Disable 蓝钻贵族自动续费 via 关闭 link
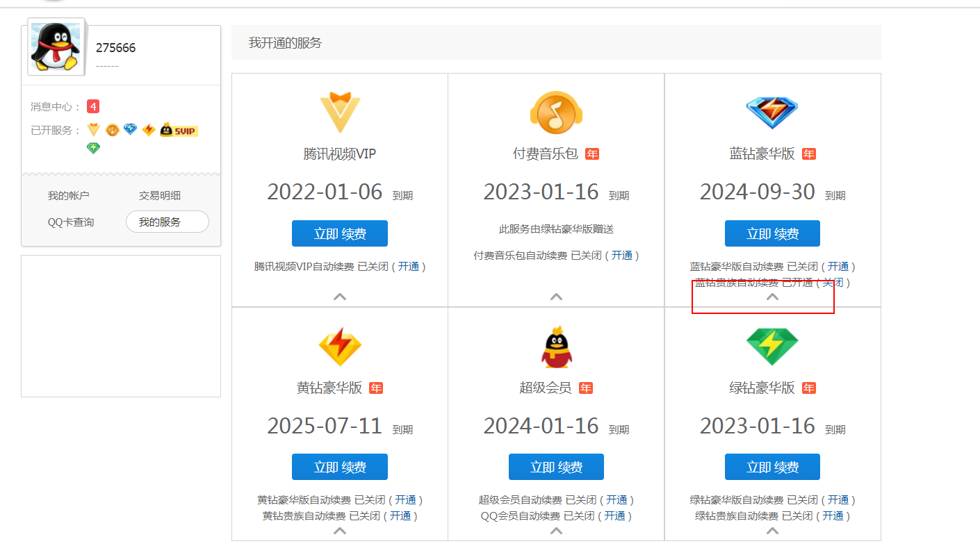 833,282
